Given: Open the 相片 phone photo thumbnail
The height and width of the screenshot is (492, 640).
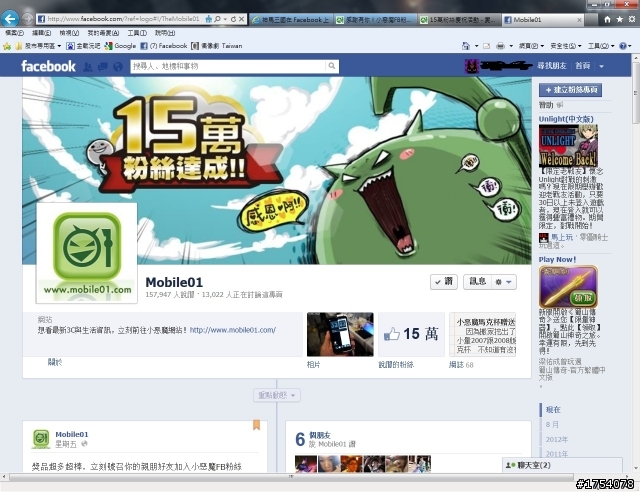Looking at the screenshot, I should 340,334.
